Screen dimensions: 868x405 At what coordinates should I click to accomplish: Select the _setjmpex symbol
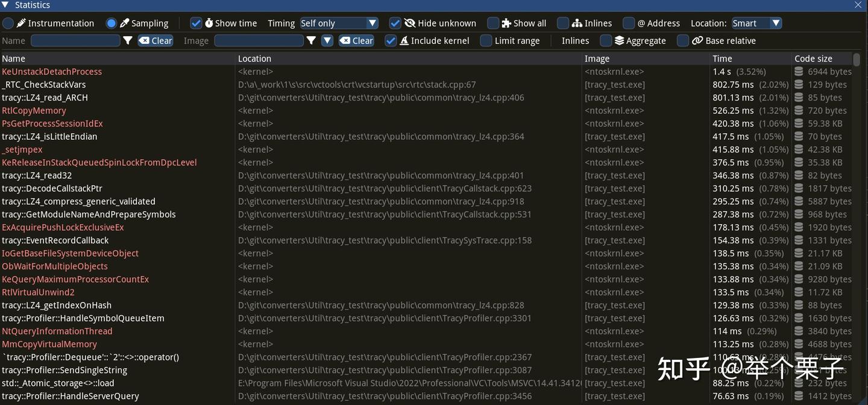(22, 149)
